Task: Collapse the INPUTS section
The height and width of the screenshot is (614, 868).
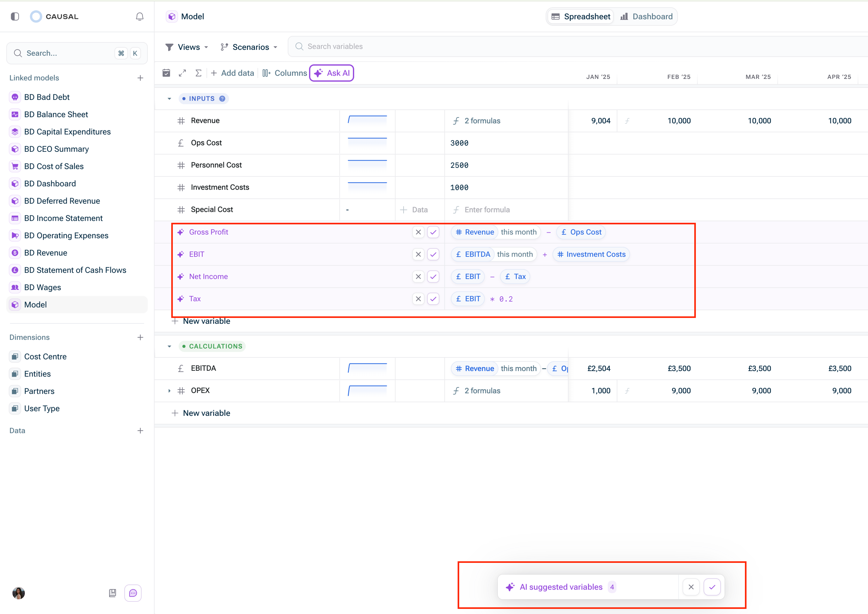Action: 170,99
